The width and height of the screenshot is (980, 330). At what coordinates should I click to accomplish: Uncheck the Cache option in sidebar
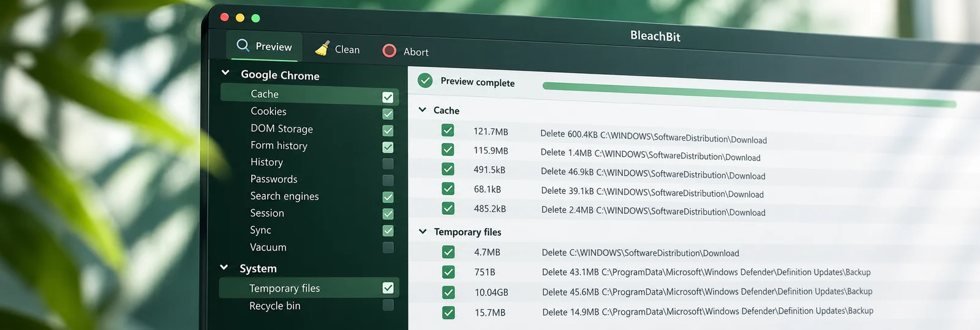[388, 97]
